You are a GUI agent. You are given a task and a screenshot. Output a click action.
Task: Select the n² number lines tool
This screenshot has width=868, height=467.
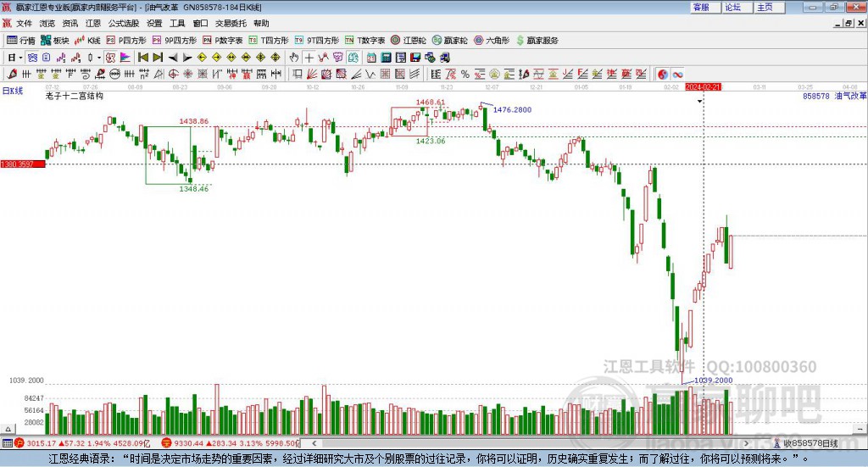144,74
